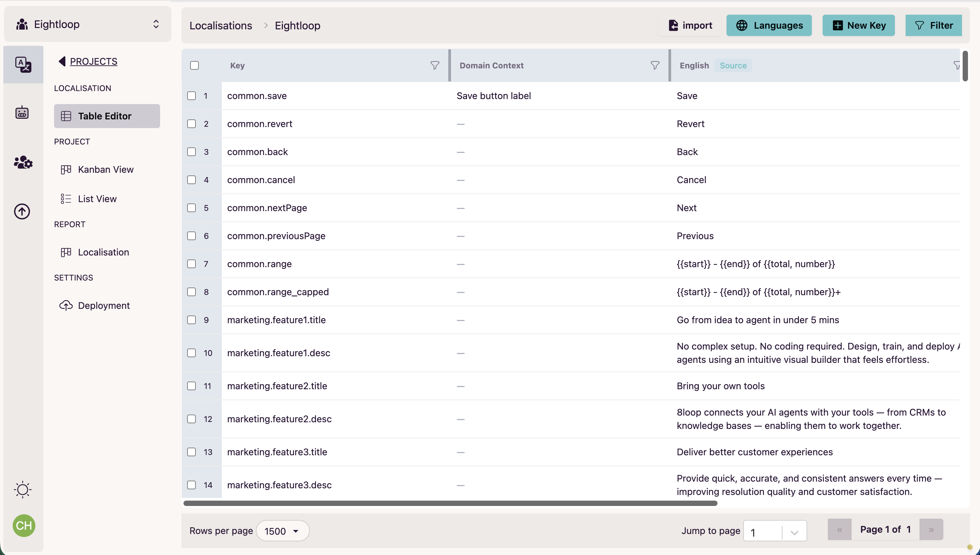Viewport: 980px width, 555px height.
Task: Open the CH user avatar
Action: tap(24, 525)
